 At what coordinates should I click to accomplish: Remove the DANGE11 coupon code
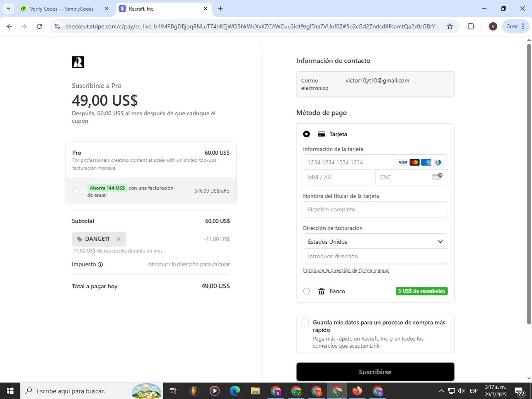[118, 239]
